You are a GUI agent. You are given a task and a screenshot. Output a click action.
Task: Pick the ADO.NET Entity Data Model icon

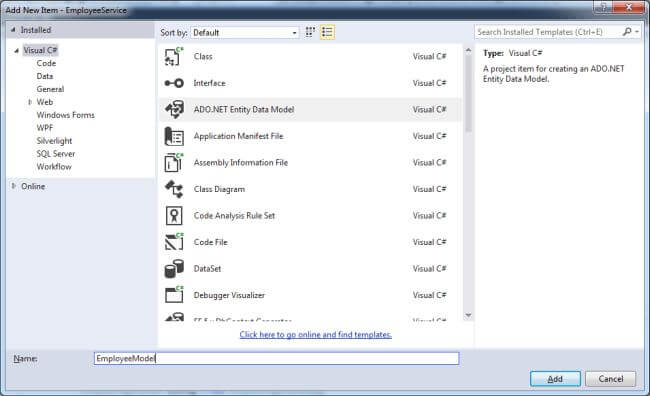coord(174,109)
